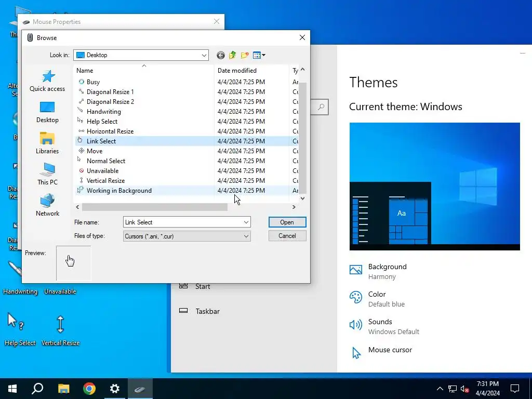The width and height of the screenshot is (532, 399).
Task: Open Background settings in Themes
Action: pyautogui.click(x=378, y=271)
